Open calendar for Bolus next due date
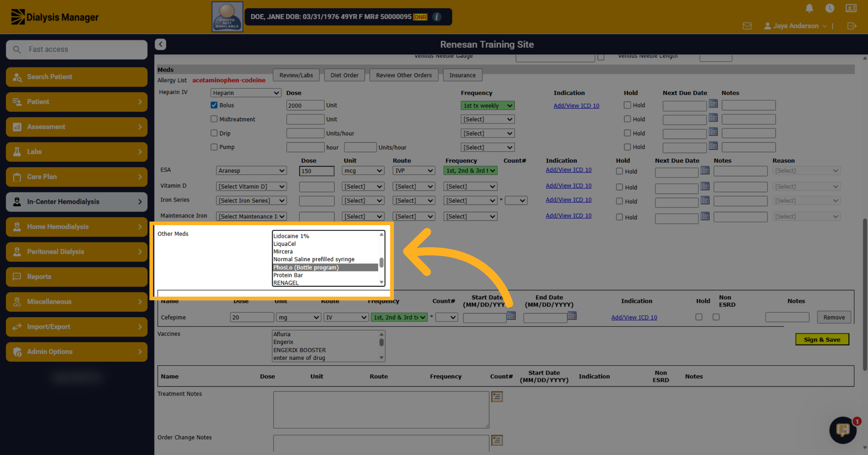 [x=713, y=104]
